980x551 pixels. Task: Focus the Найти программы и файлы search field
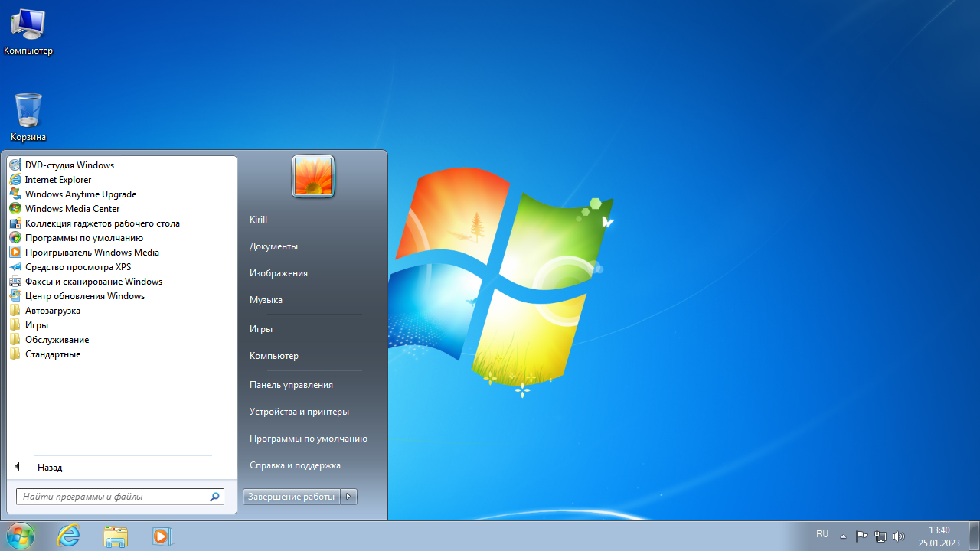pyautogui.click(x=120, y=497)
